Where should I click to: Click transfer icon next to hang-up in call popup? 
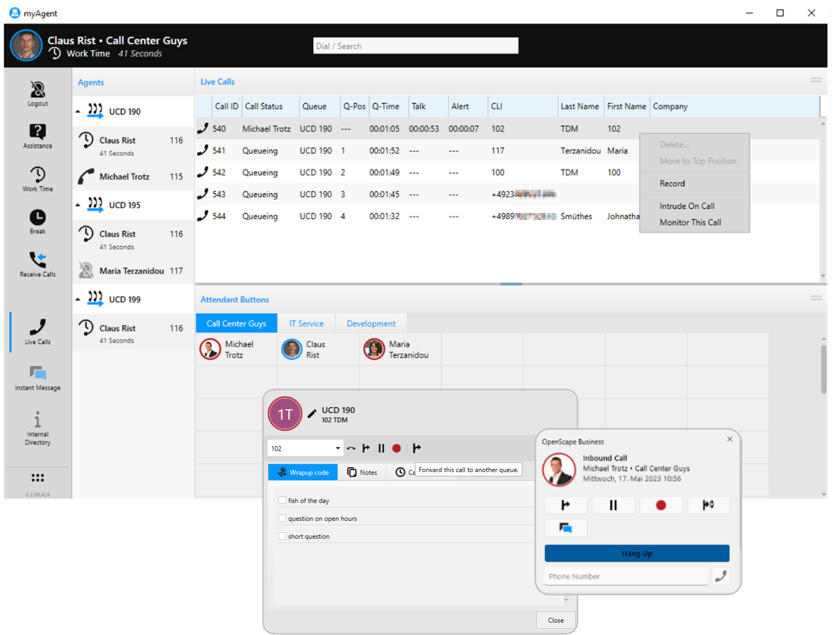coord(366,448)
